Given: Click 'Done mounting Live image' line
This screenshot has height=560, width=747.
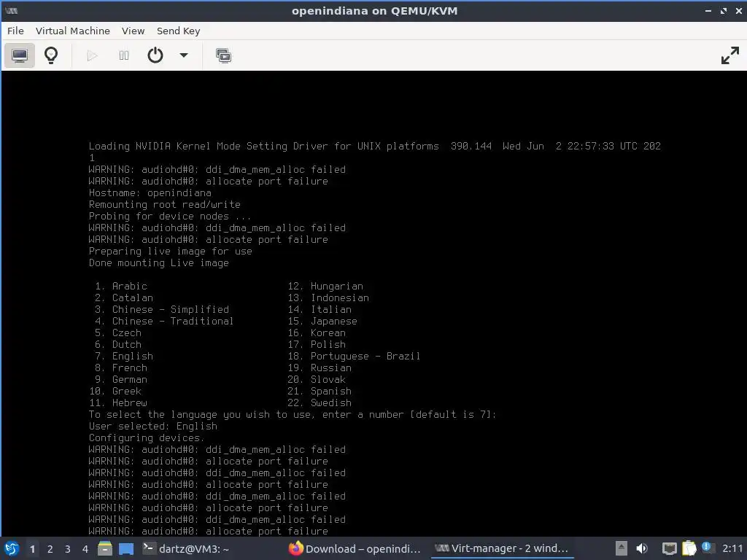Looking at the screenshot, I should 158,262.
